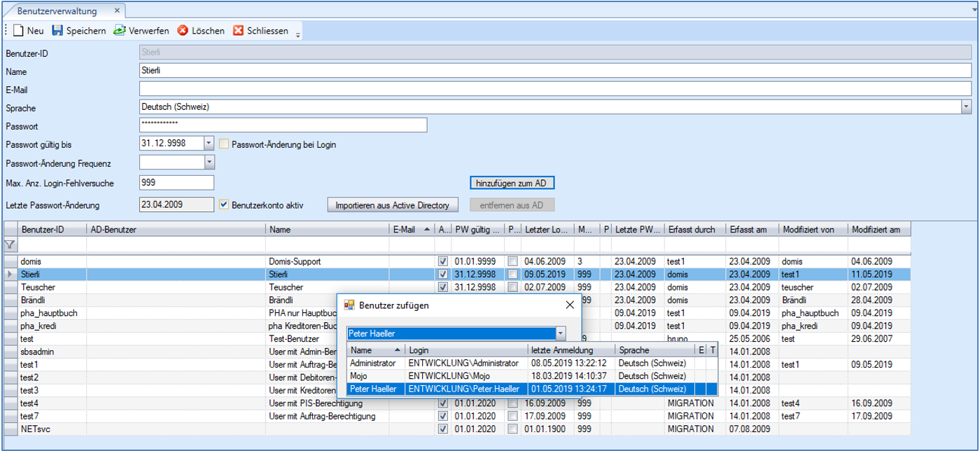
Task: Click the Speichern floppy disk icon
Action: coord(58,31)
